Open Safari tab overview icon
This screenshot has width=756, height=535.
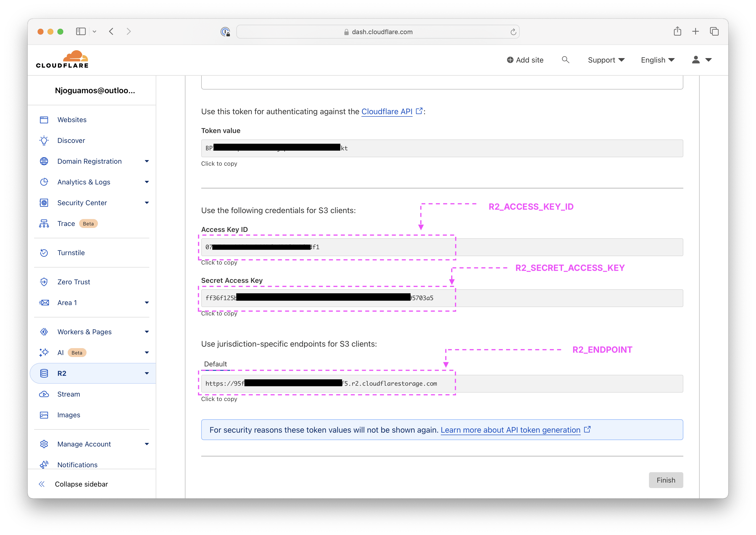coord(714,31)
